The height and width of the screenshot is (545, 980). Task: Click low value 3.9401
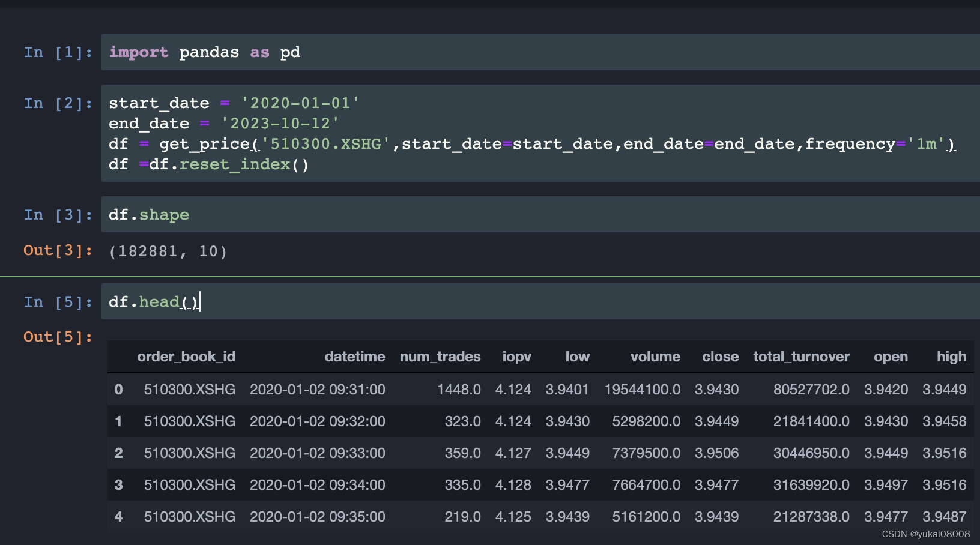(567, 390)
